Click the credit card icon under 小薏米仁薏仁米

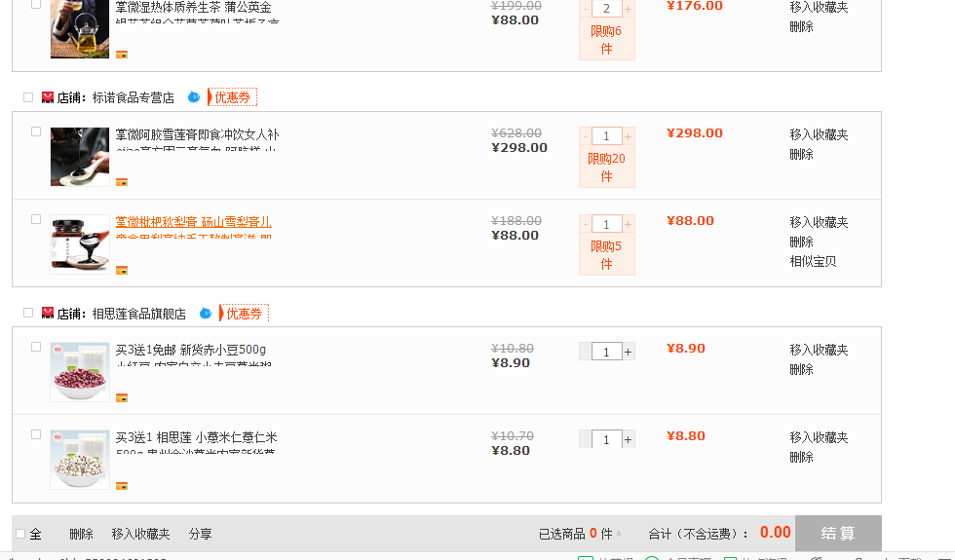pos(122,486)
